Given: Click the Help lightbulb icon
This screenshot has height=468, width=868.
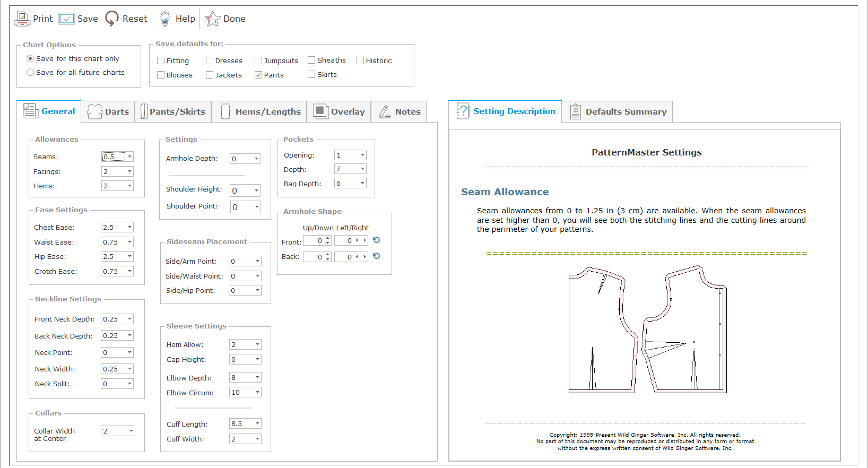Looking at the screenshot, I should click(x=165, y=19).
